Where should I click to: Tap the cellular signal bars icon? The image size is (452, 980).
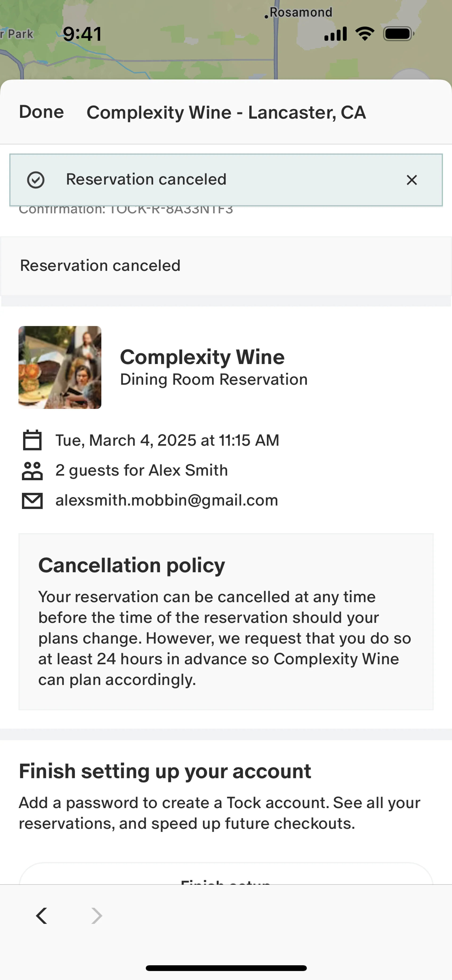tap(335, 34)
